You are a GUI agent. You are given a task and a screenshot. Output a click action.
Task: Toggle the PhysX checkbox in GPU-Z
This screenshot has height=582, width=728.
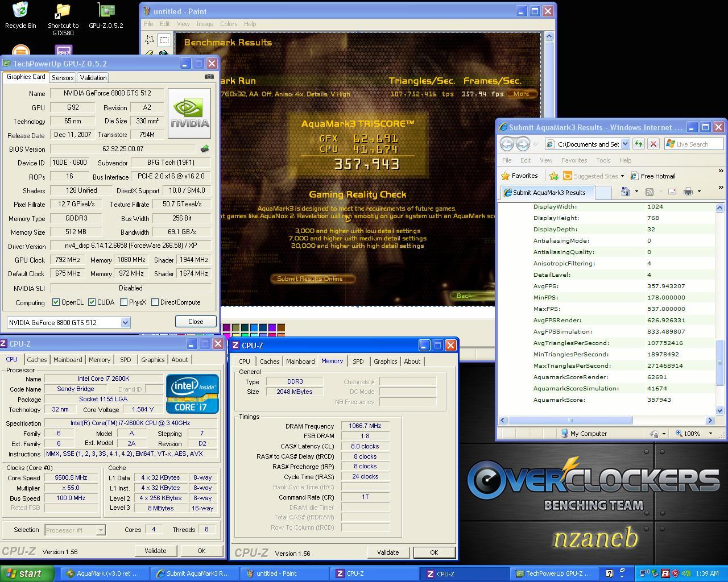point(123,302)
